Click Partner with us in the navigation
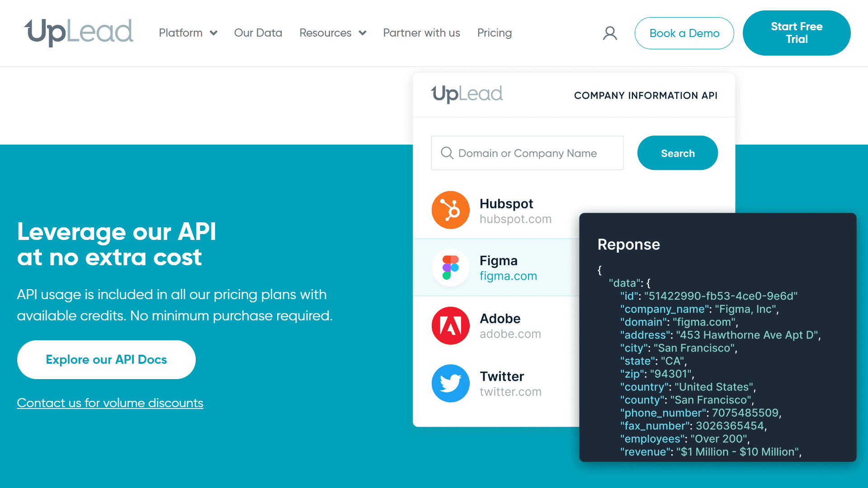Viewport: 868px width, 488px height. [421, 33]
